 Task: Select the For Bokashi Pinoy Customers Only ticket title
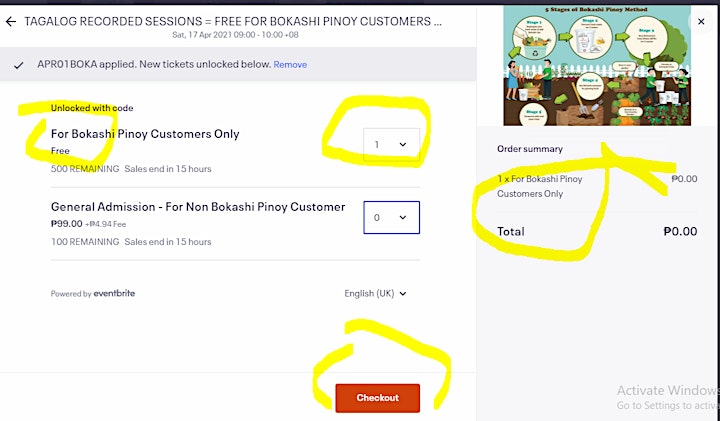pos(145,134)
